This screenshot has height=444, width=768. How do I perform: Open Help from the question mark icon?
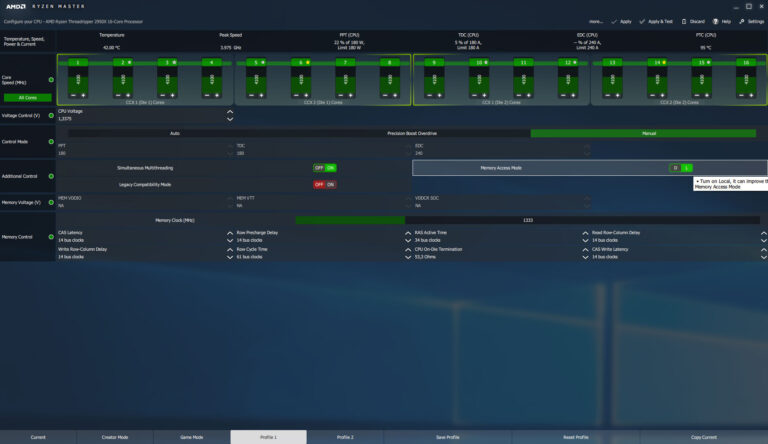point(716,21)
